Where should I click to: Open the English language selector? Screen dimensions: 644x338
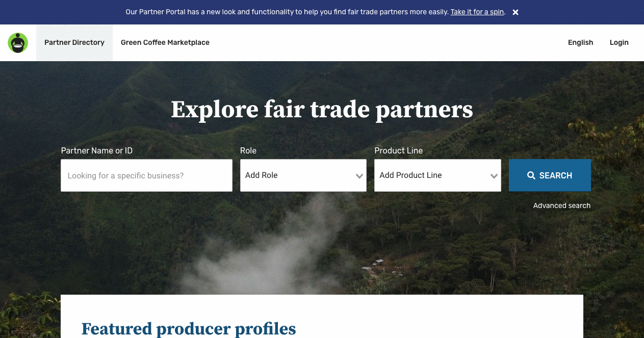coord(581,42)
